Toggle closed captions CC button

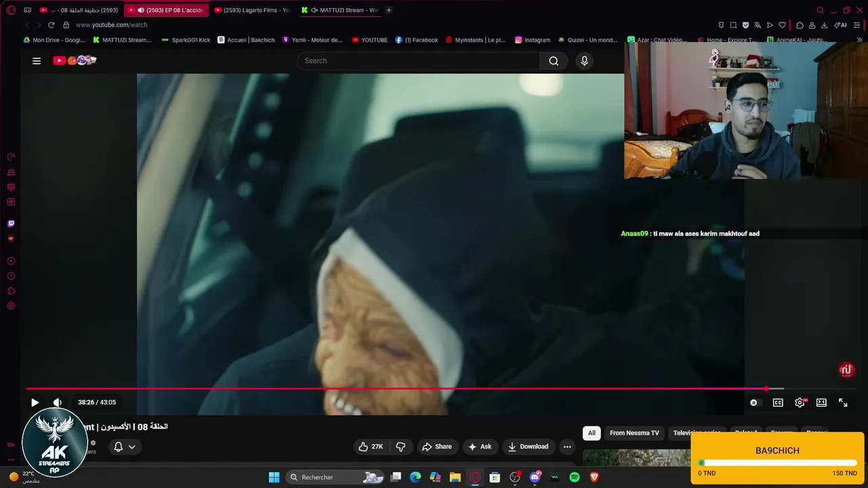(778, 403)
